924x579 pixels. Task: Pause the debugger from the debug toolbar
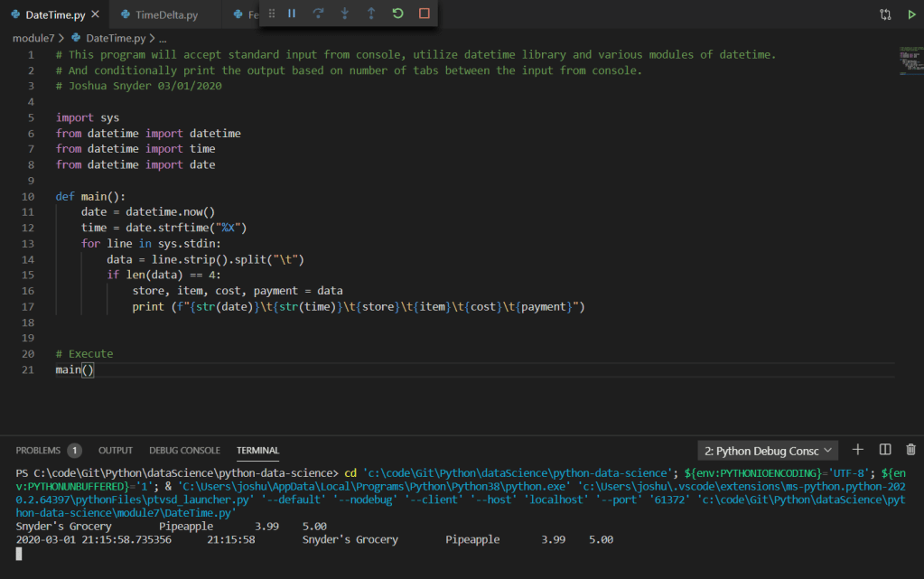[292, 14]
